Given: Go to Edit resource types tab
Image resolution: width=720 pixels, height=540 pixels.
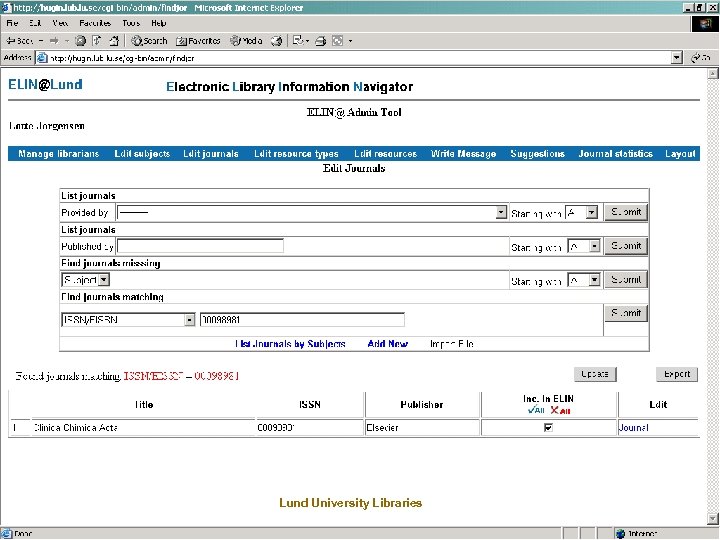Looking at the screenshot, I should (296, 154).
